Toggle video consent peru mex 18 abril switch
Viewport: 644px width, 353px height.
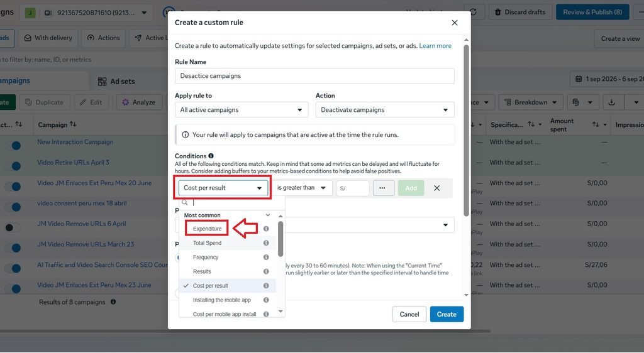(x=13, y=207)
